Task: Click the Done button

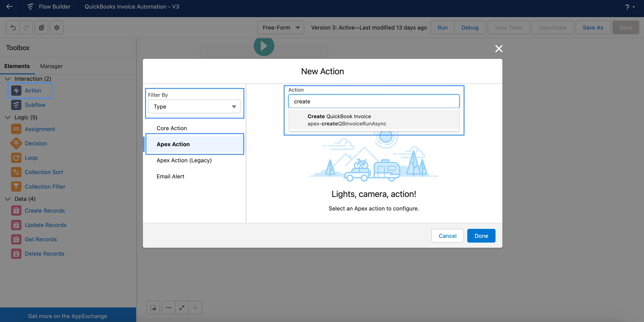Action: (x=481, y=236)
